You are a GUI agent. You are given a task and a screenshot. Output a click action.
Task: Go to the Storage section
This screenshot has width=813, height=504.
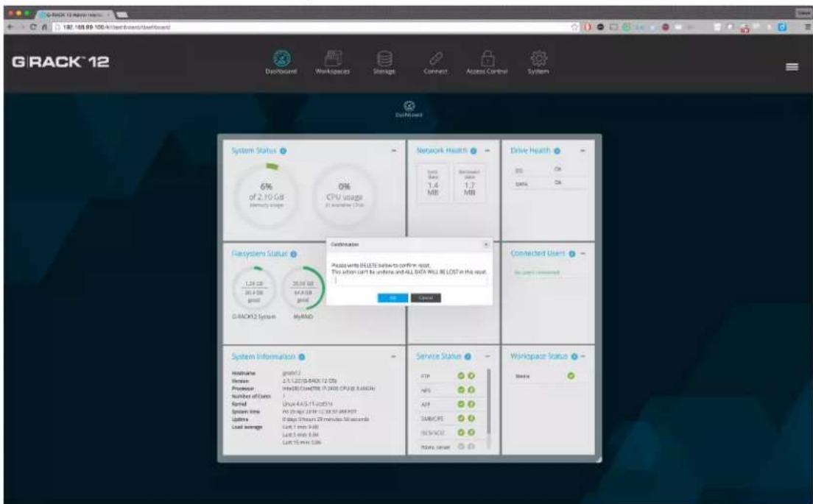coord(384,63)
